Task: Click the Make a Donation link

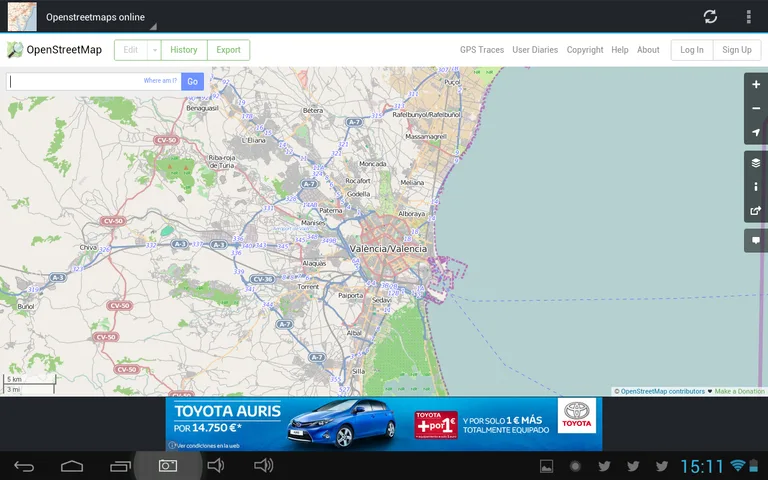Action: pyautogui.click(x=740, y=391)
